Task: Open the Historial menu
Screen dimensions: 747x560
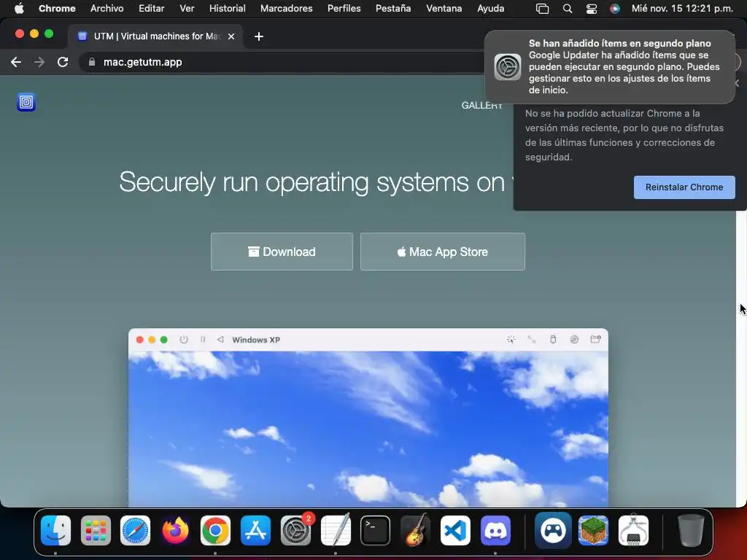Action: 228,8
